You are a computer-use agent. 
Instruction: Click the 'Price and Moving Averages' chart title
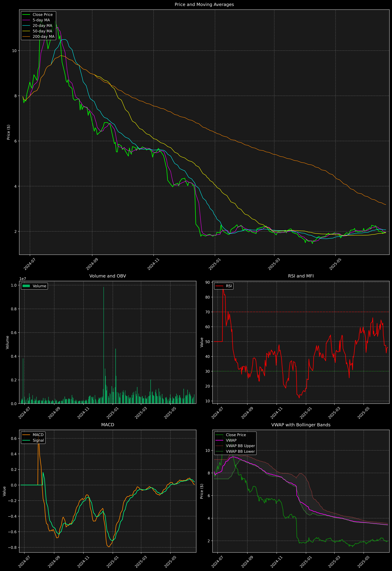[x=204, y=4]
